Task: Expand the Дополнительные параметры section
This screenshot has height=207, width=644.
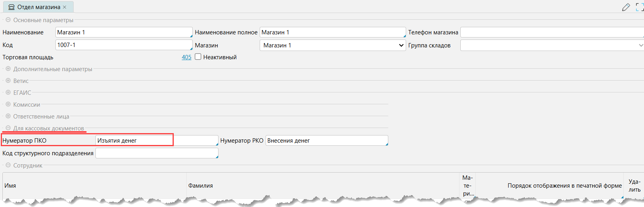Action: tap(8, 69)
